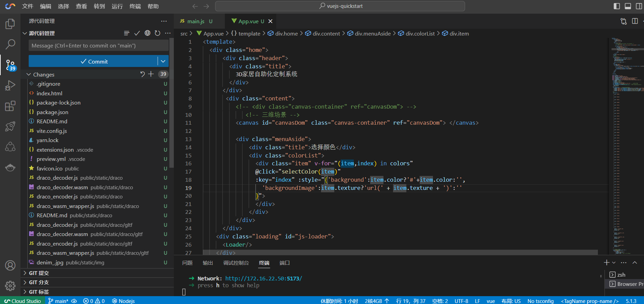
Task: Open the Network URL link in terminal
Action: [263, 278]
